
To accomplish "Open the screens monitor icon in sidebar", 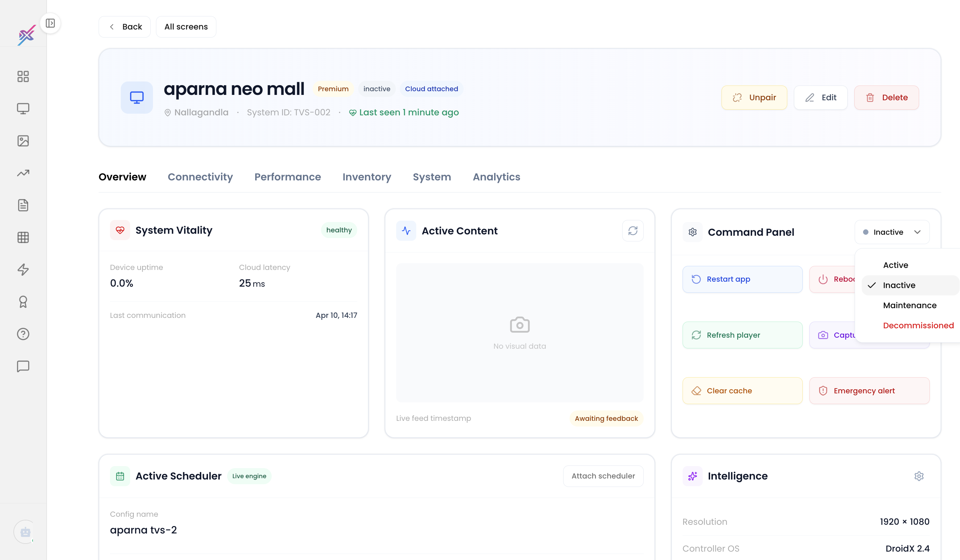I will pyautogui.click(x=23, y=109).
